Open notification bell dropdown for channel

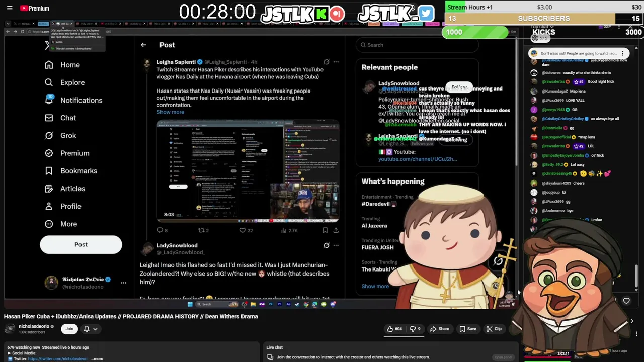91,329
